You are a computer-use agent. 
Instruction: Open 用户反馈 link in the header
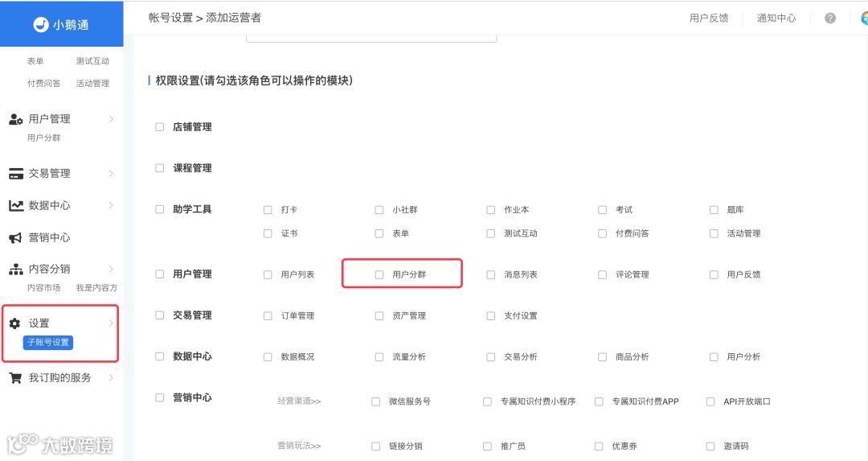coord(709,19)
